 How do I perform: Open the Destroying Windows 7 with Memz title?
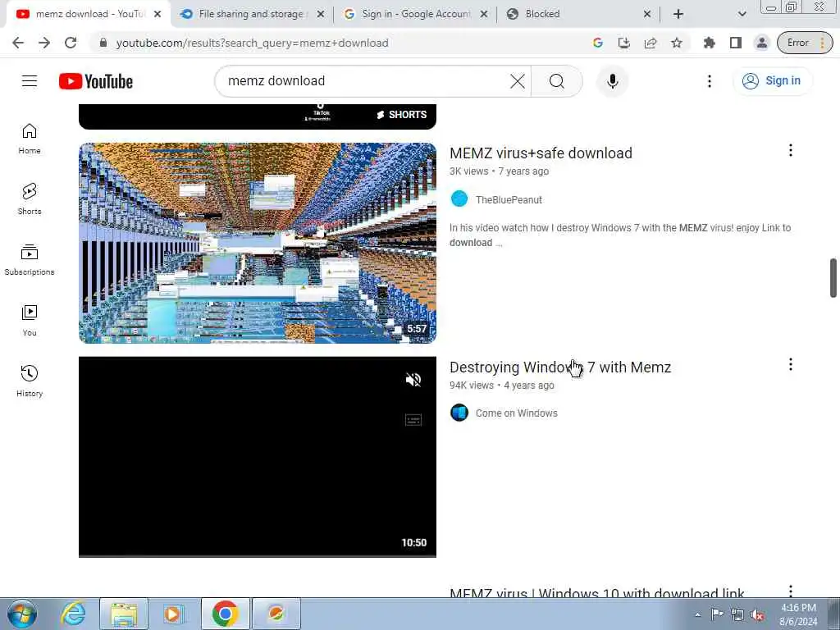(559, 367)
